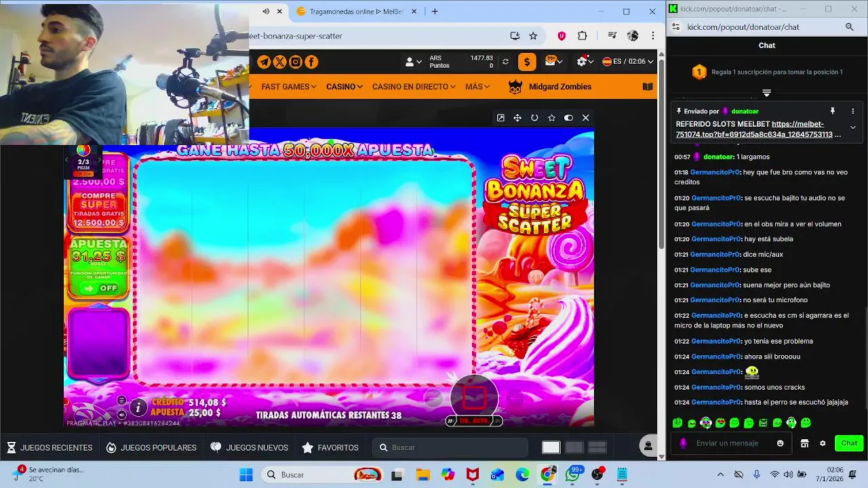Open the chat emoji picker

[780, 443]
